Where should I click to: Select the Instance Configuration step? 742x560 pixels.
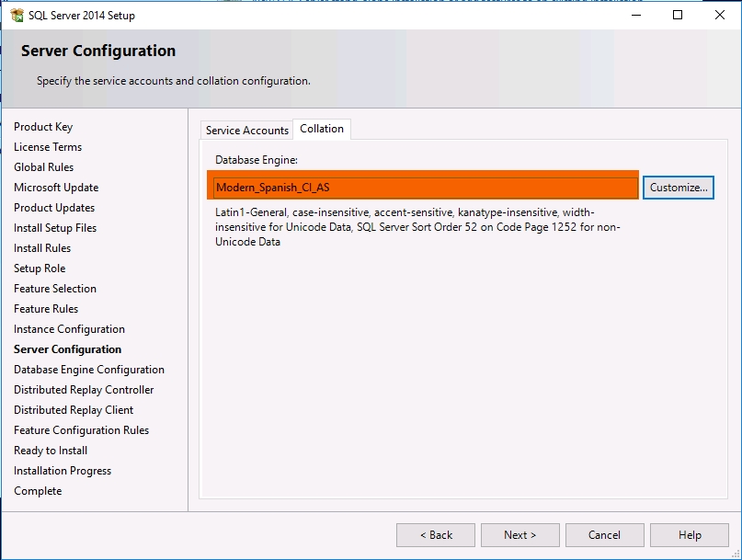pos(69,329)
